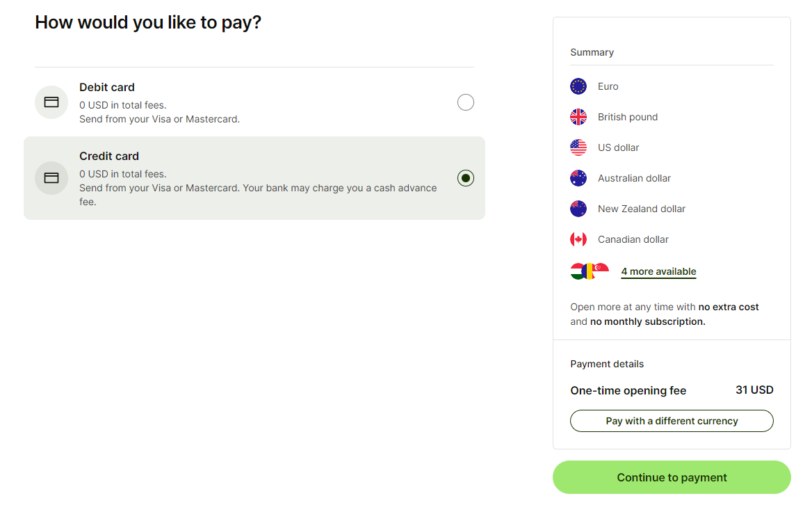Viewport: 812px width, 512px height.
Task: Click Continue to payment button
Action: [x=672, y=477]
